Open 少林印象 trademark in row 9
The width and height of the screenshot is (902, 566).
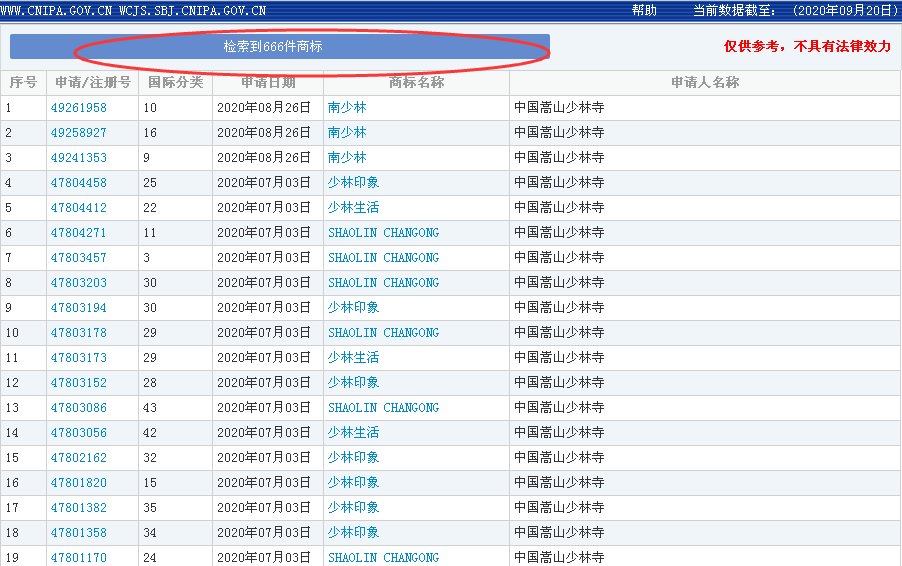353,308
